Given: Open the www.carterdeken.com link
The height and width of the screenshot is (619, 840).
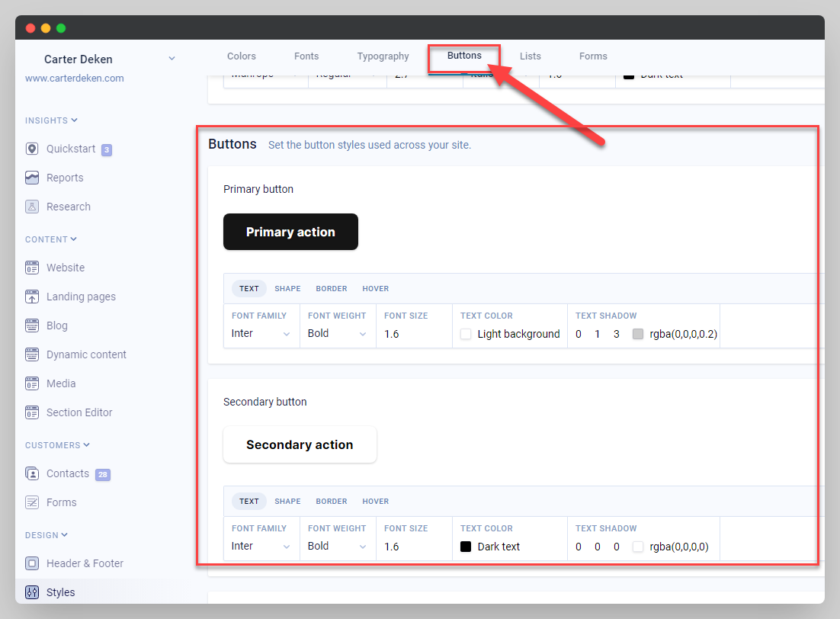Looking at the screenshot, I should click(x=74, y=78).
